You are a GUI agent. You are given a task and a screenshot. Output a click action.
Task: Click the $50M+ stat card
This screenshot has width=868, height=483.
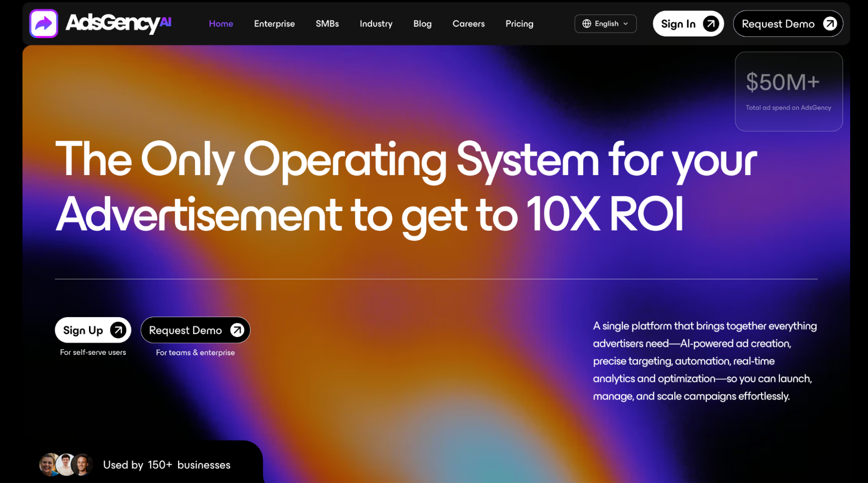789,92
